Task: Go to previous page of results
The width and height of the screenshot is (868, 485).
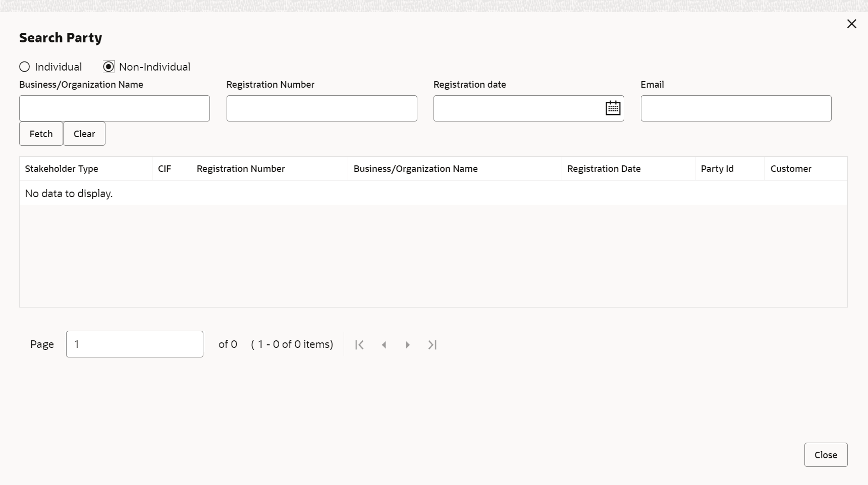Action: tap(384, 345)
